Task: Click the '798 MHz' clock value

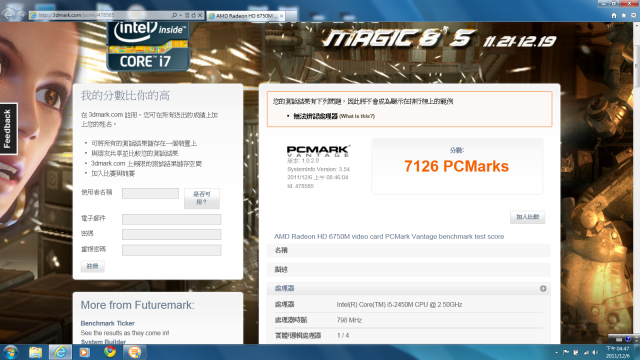Action: pyautogui.click(x=349, y=320)
